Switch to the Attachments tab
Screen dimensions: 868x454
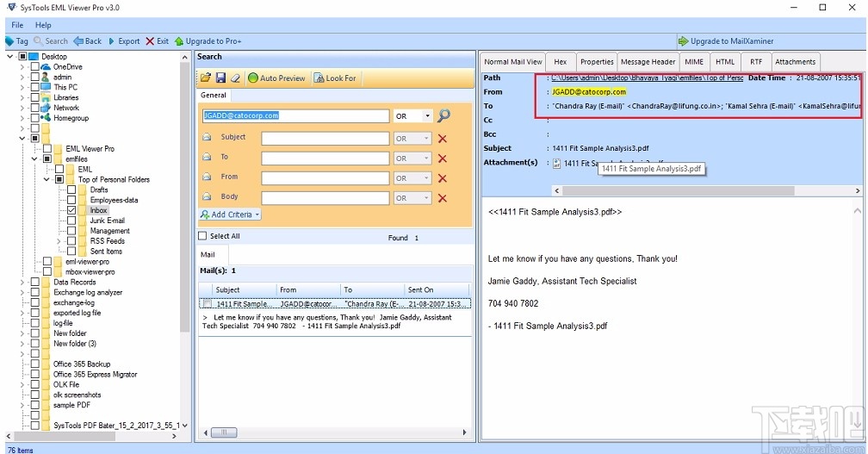click(x=795, y=62)
